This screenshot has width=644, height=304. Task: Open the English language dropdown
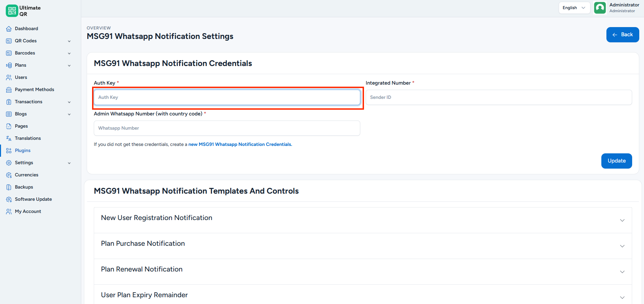pos(574,8)
